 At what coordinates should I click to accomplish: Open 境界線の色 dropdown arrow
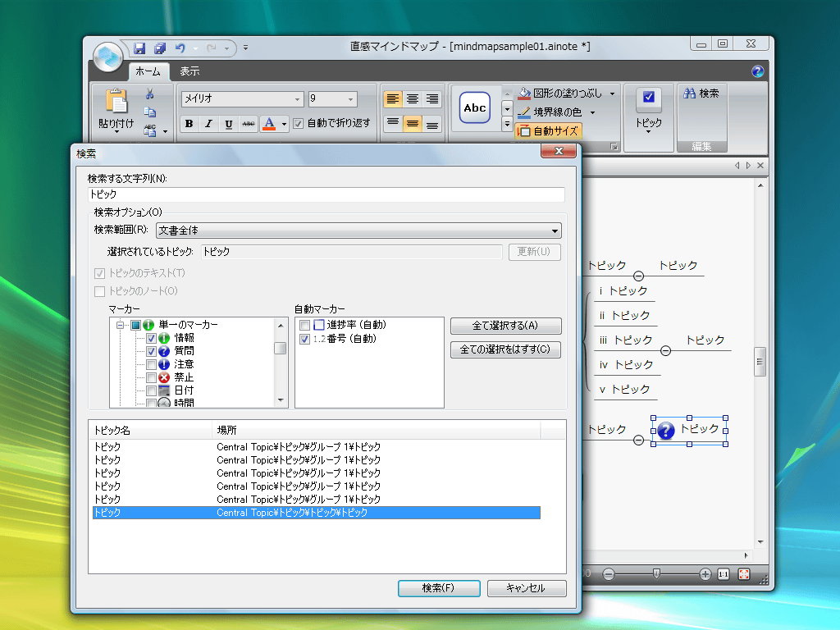[x=592, y=112]
